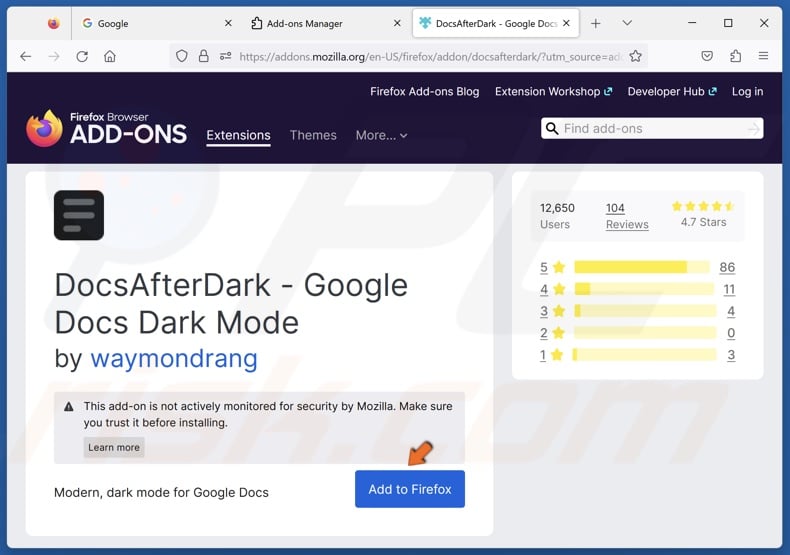Click the 3 one-star review count

[x=731, y=355]
